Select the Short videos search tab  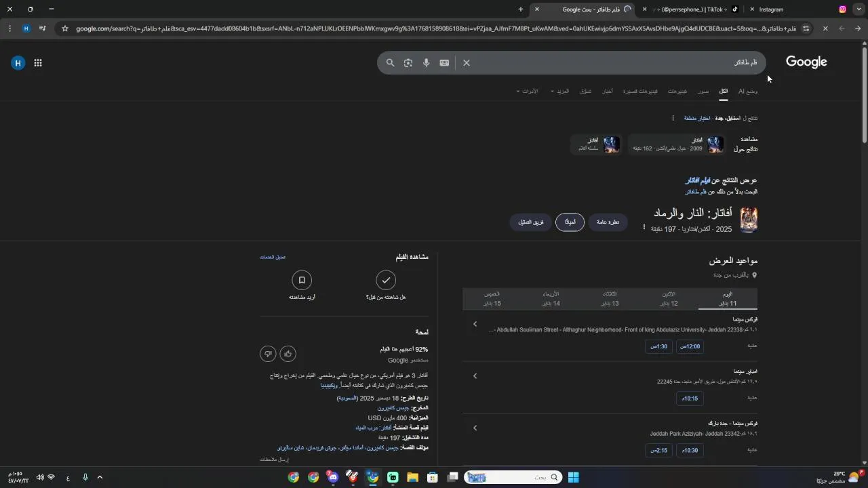click(640, 91)
